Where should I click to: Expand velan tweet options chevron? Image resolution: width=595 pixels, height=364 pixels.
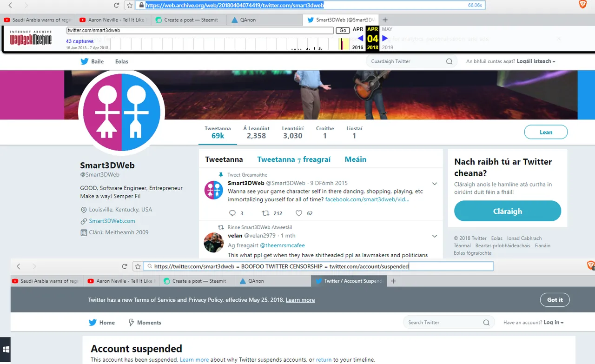(435, 236)
